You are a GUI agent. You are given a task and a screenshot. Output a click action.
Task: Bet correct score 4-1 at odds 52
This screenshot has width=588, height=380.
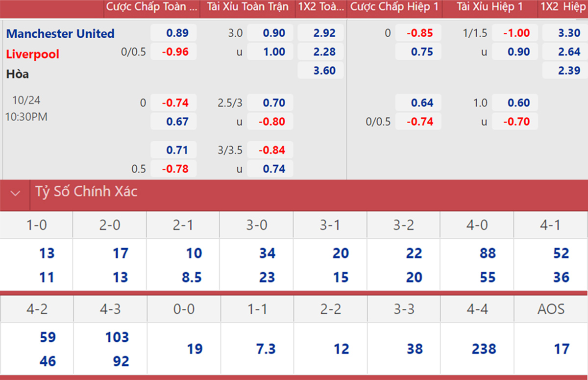tap(561, 253)
